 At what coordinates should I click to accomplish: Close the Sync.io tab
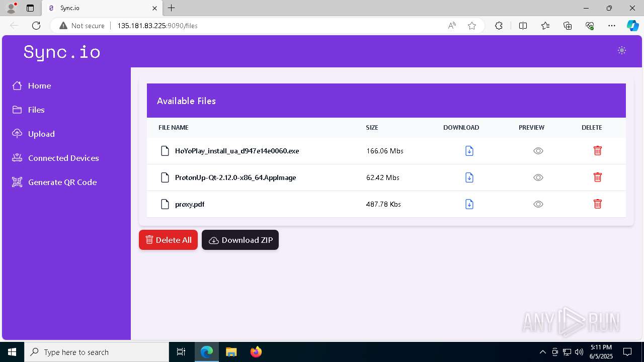[x=154, y=8]
